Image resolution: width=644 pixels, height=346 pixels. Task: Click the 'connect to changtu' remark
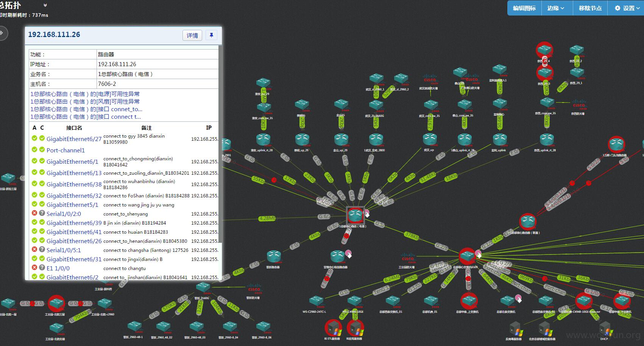(x=125, y=268)
